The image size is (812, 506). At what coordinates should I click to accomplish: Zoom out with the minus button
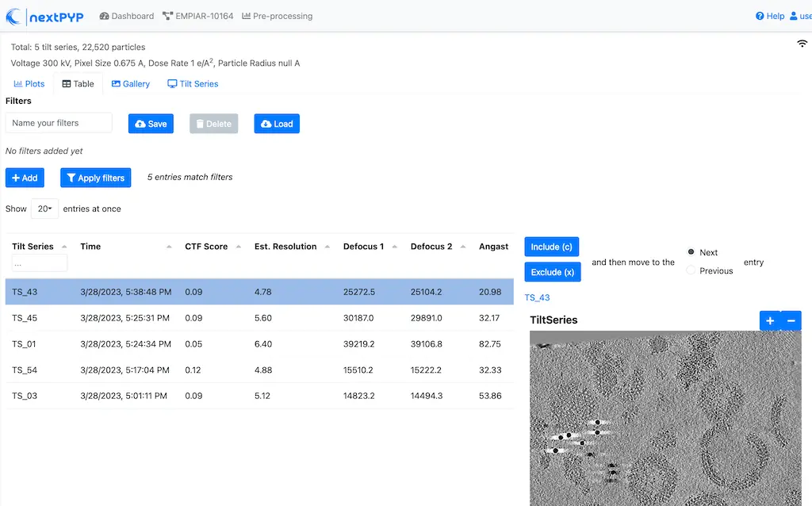pyautogui.click(x=791, y=320)
